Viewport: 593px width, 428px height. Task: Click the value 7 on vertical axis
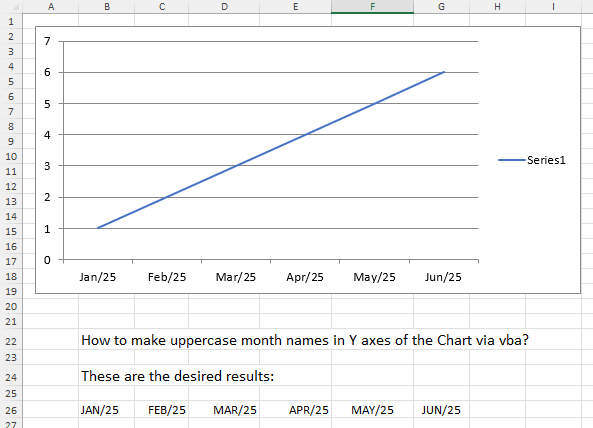(47, 41)
